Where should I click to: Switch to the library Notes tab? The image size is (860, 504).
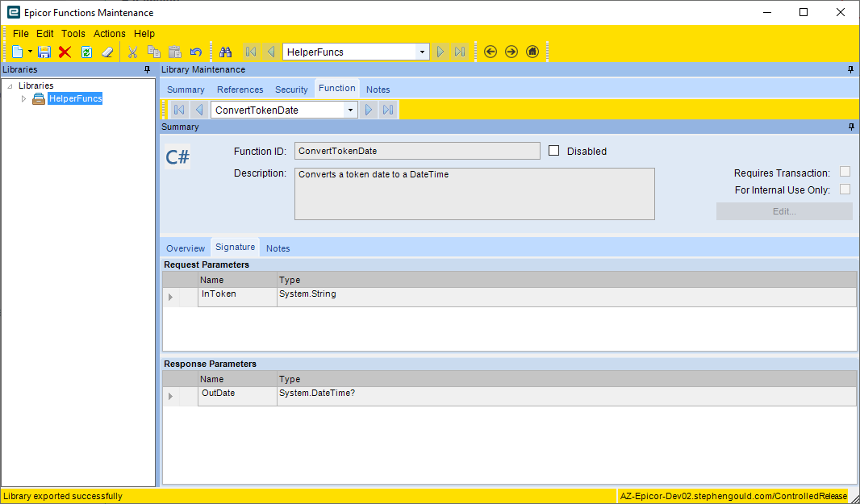pyautogui.click(x=378, y=90)
